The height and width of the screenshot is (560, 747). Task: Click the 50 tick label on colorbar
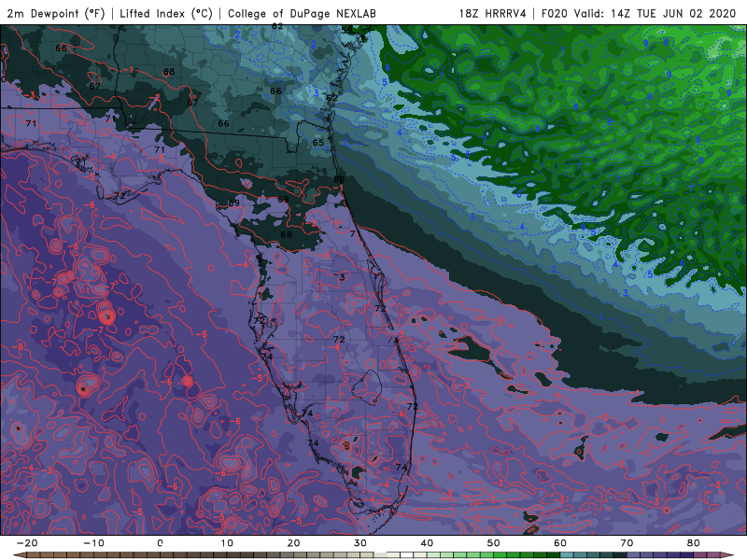tap(494, 543)
